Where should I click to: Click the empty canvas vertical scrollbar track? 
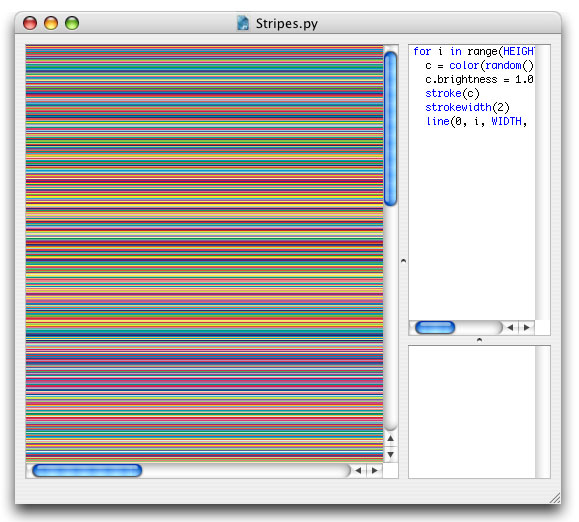pos(391,317)
